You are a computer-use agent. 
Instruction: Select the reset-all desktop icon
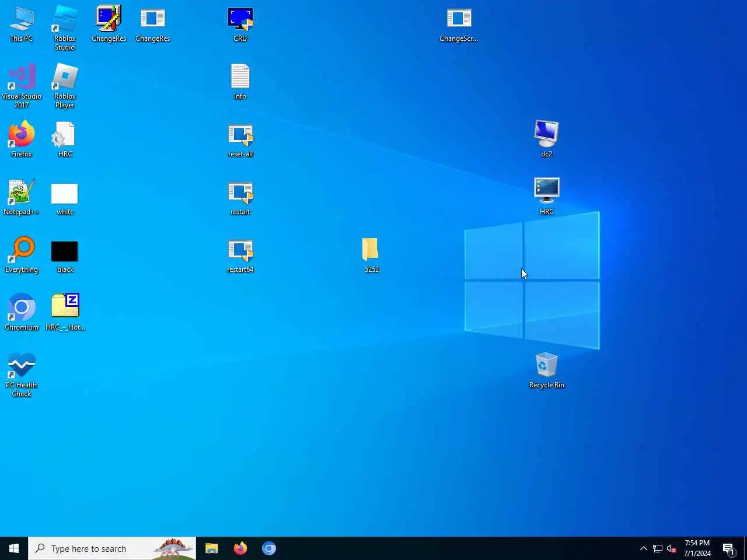(240, 140)
